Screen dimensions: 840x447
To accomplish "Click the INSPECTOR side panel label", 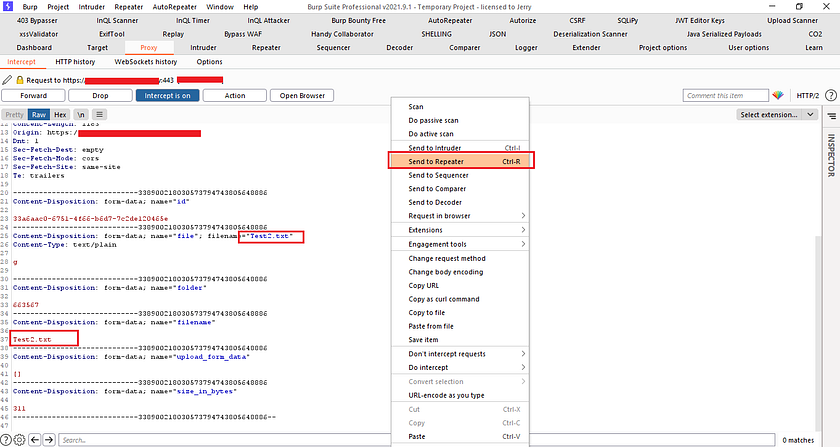I will coord(831,155).
